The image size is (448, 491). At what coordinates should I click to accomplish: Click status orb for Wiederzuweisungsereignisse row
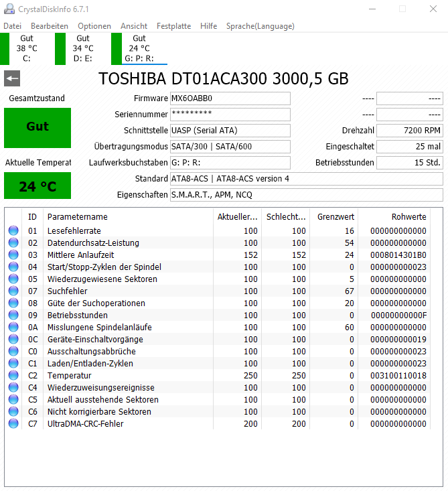(x=13, y=387)
